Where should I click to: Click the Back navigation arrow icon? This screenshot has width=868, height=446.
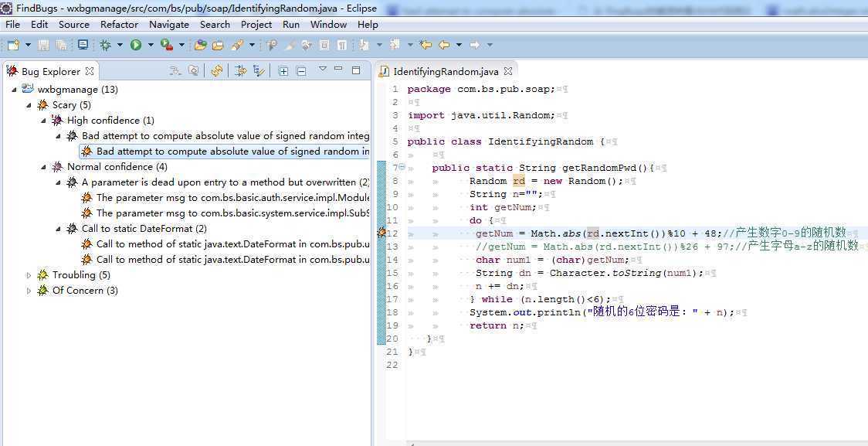point(443,45)
